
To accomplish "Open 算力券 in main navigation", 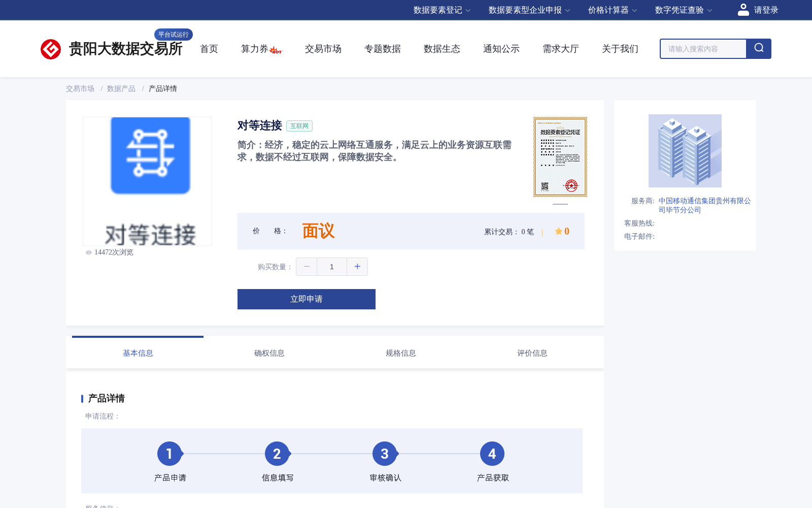I will click(x=255, y=49).
